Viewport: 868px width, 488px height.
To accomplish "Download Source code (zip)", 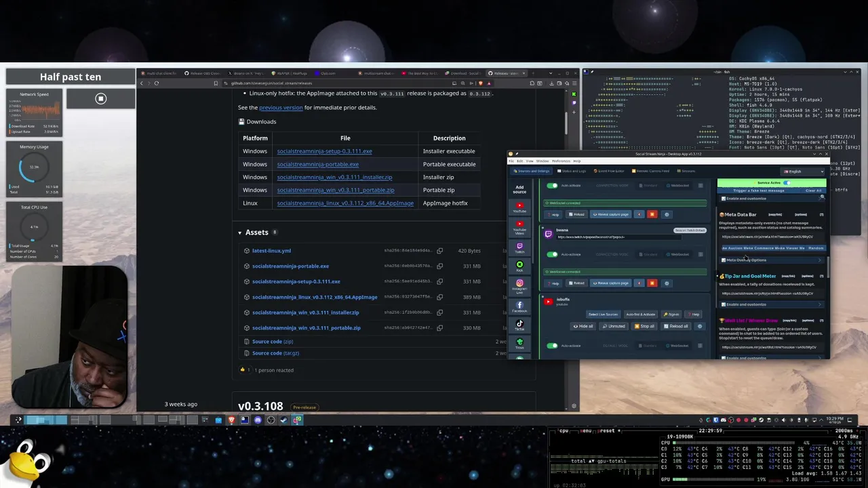I will [273, 342].
